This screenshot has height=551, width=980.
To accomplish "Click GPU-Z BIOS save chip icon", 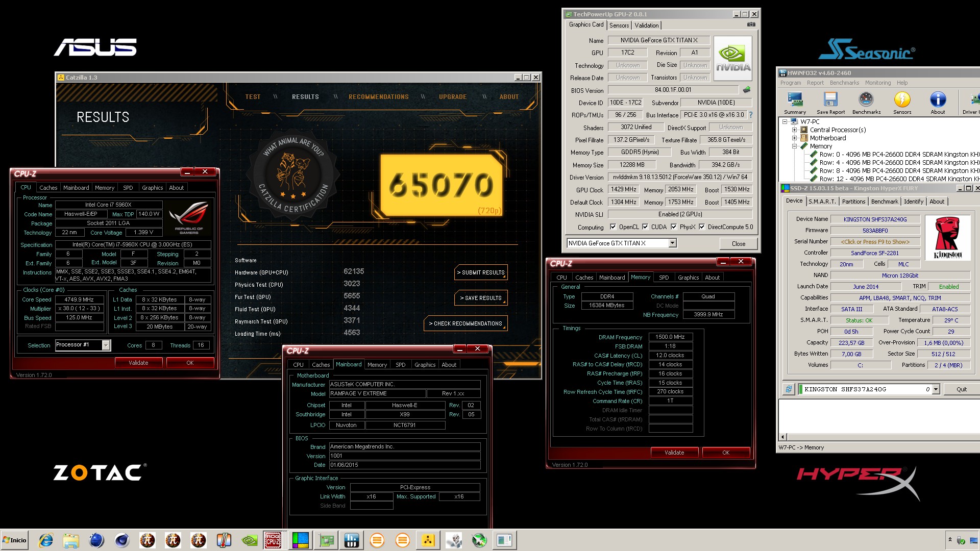I will 747,90.
